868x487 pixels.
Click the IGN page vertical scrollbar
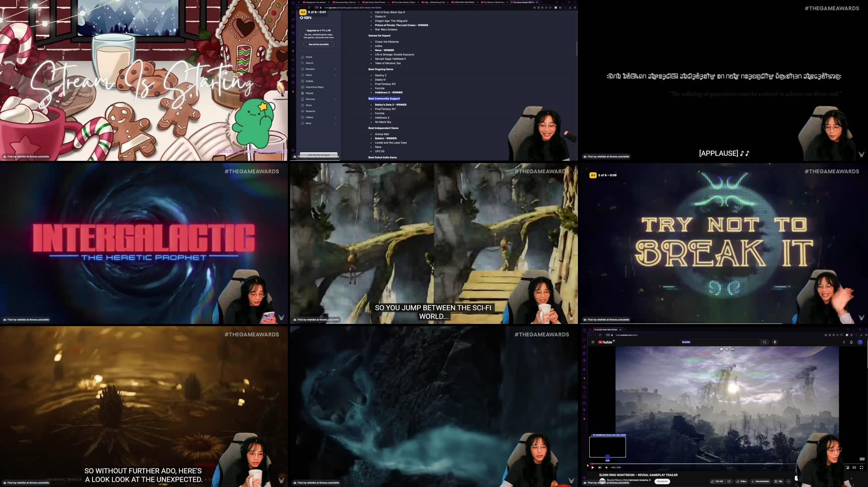pyautogui.click(x=577, y=49)
